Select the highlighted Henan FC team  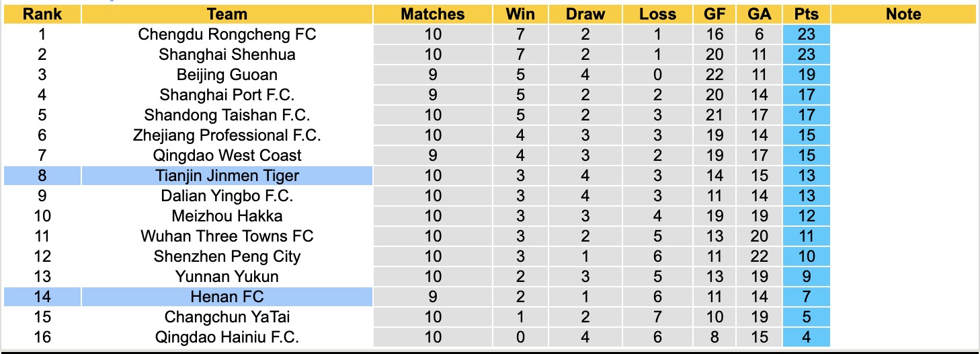pyautogui.click(x=227, y=297)
